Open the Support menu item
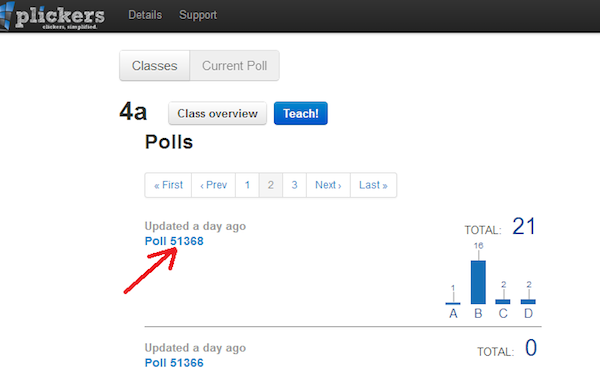Screen dimensions: 600x388 [198, 15]
